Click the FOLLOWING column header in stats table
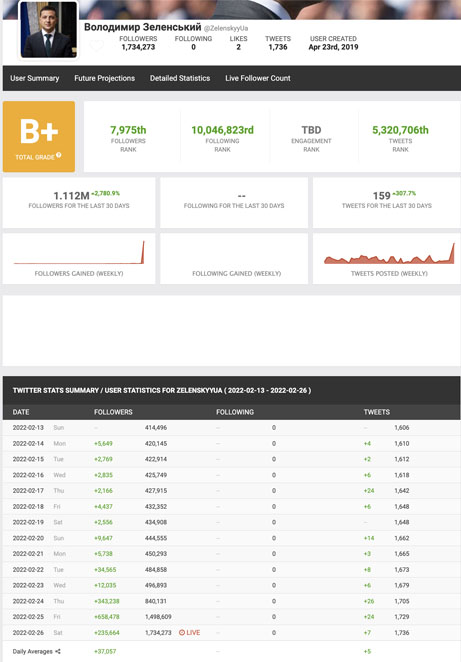Image resolution: width=461 pixels, height=662 pixels. pos(235,412)
